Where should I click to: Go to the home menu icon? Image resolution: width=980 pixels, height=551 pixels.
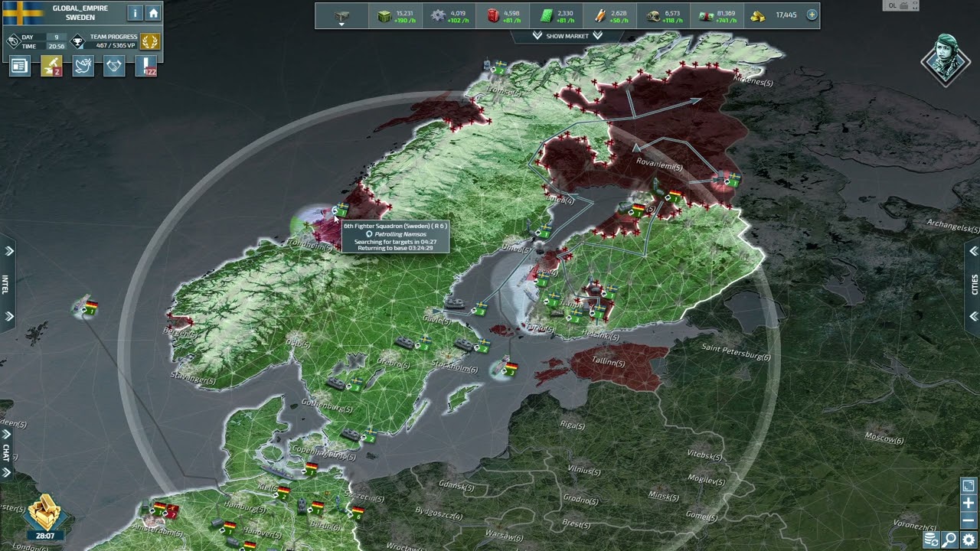[x=153, y=13]
